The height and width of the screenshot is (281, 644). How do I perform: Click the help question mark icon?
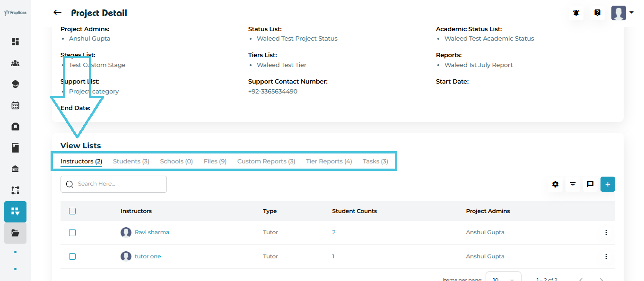[x=597, y=13]
